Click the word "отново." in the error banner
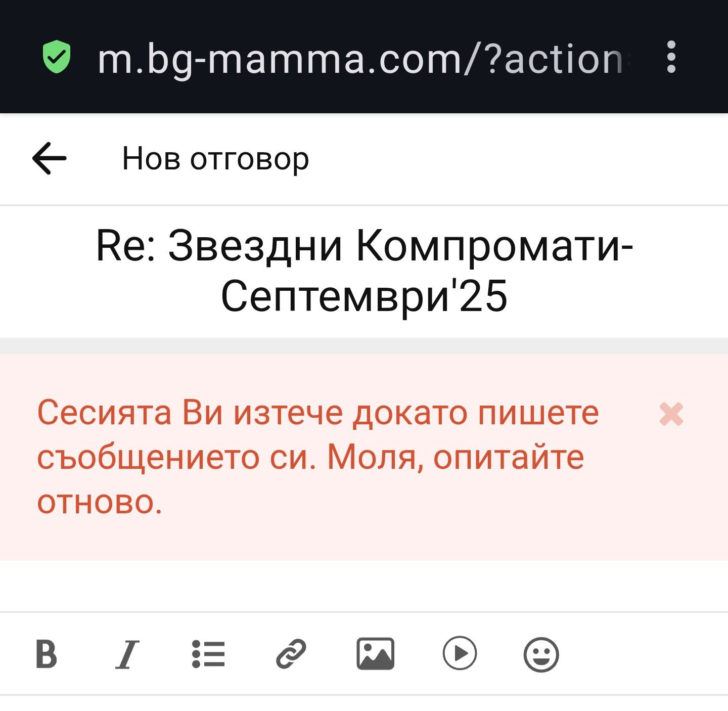The image size is (728, 711). tap(100, 502)
